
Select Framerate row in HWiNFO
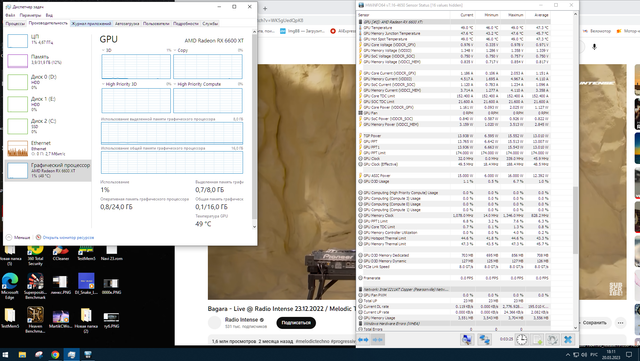(454, 278)
